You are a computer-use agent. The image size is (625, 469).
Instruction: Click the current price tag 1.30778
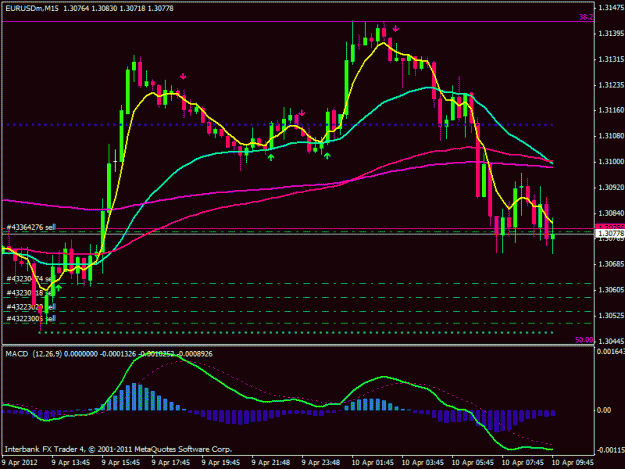click(611, 234)
